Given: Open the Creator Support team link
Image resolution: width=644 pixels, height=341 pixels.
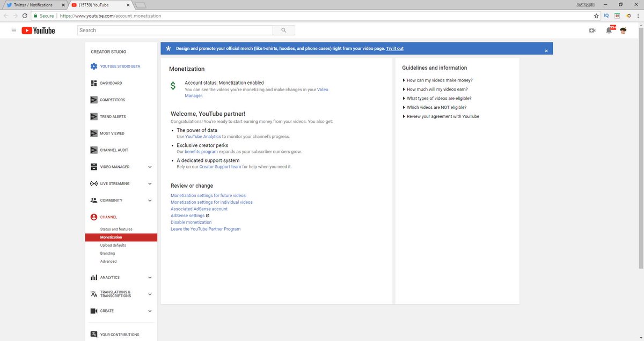Looking at the screenshot, I should [x=220, y=167].
